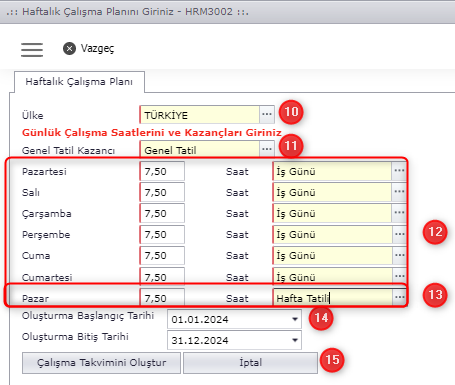Click the Çalışma Takvimini Oluştur button
The height and width of the screenshot is (385, 455).
click(101, 363)
